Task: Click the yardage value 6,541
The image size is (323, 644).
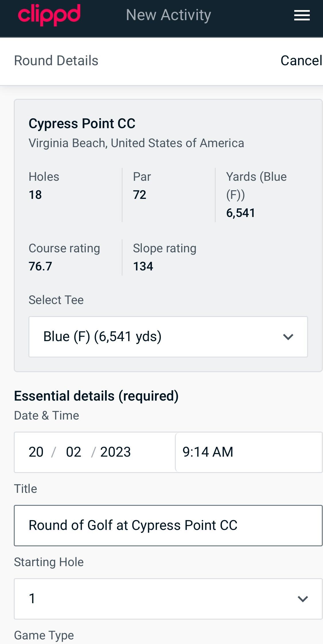Action: click(x=240, y=213)
